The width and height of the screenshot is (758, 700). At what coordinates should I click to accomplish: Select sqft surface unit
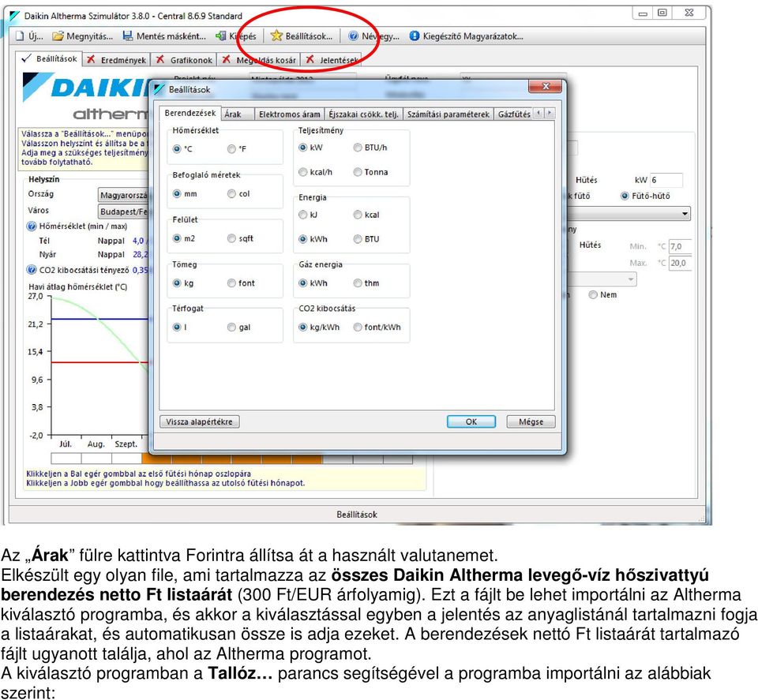pos(231,238)
